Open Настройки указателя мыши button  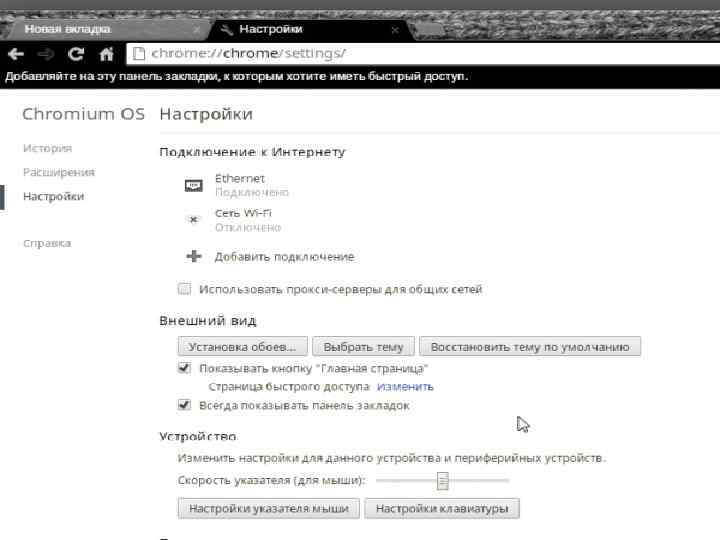(269, 508)
